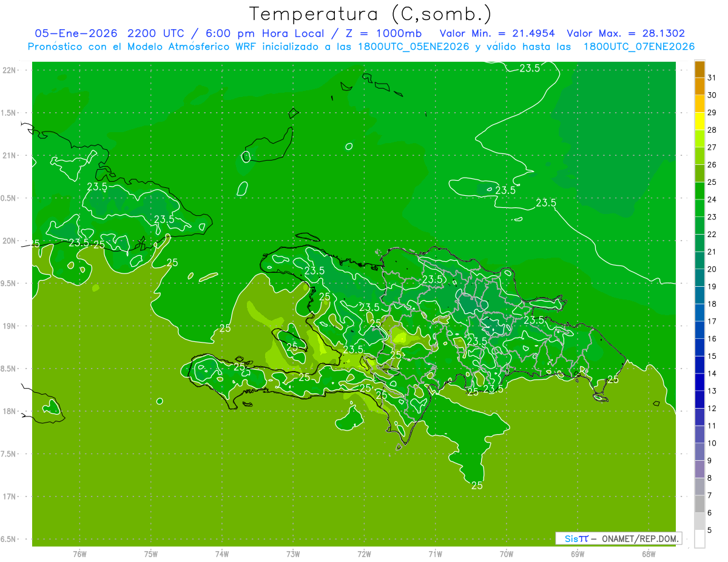Click the "18N" latitude axis label
This screenshot has width=728, height=562.
pos(10,412)
